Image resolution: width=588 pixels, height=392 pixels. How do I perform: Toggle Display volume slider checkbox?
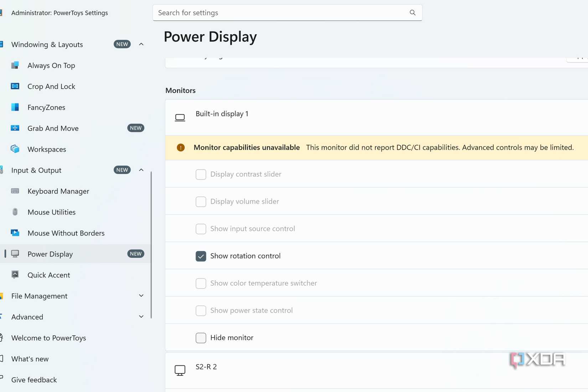tap(201, 202)
